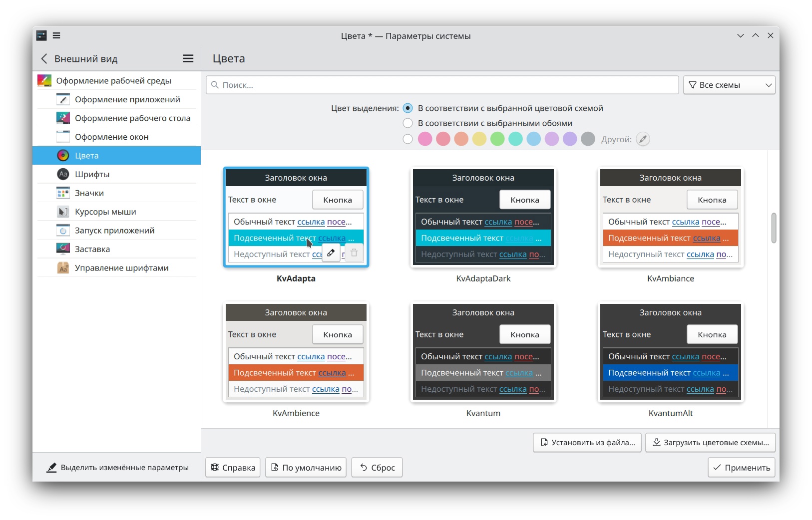The width and height of the screenshot is (812, 520).
Task: Click Загрузить цветовые схемы button
Action: coord(711,442)
